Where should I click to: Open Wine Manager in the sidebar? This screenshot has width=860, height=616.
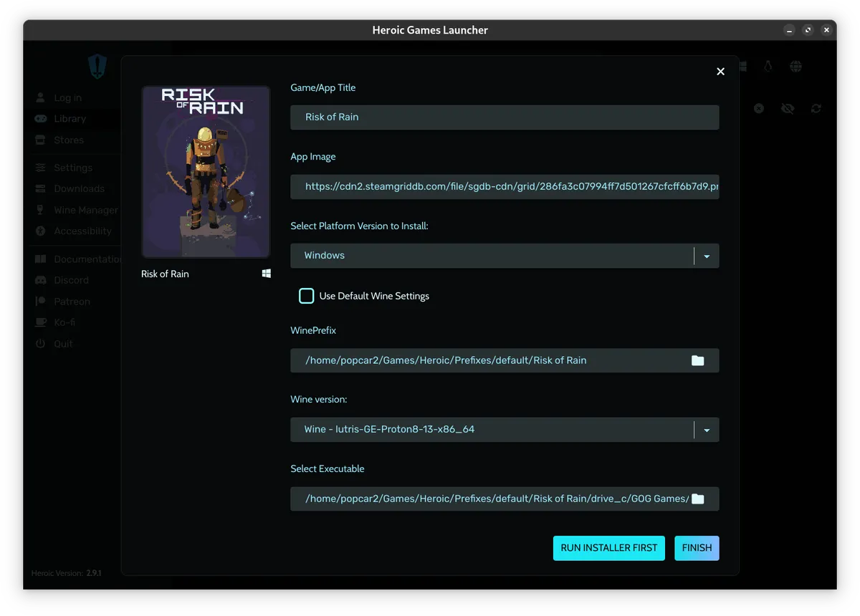pos(85,210)
